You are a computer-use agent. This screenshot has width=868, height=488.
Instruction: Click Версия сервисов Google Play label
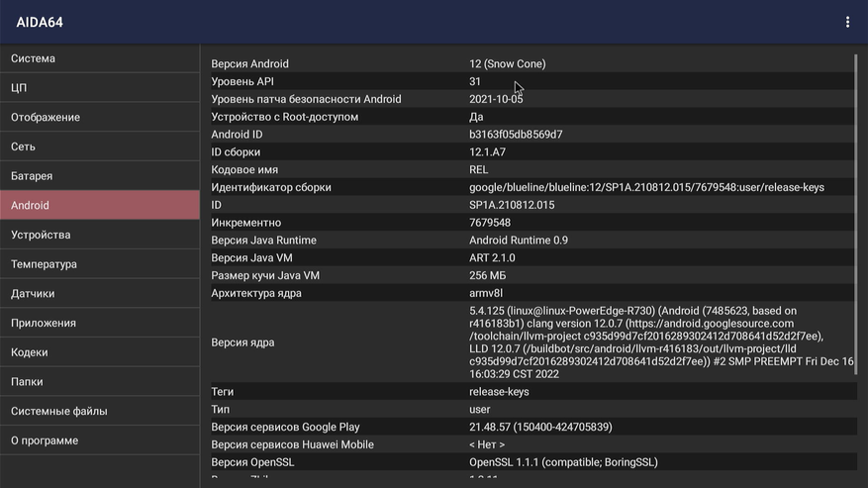click(x=285, y=427)
